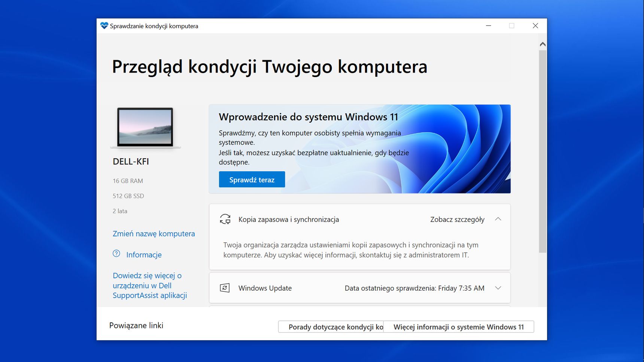Click the Informacje question mark icon
644x362 pixels.
(116, 254)
